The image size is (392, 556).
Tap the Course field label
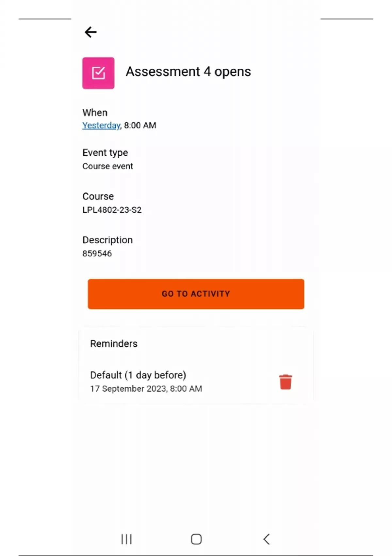pos(98,196)
